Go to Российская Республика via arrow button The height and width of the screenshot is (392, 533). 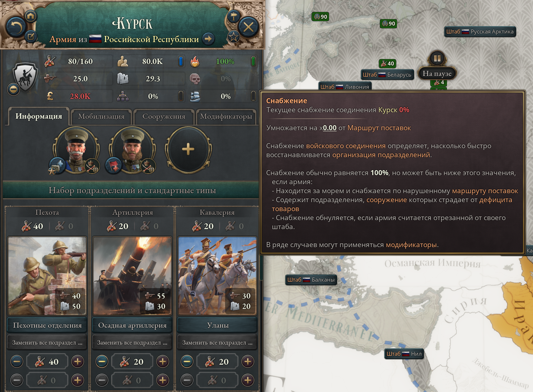point(208,39)
